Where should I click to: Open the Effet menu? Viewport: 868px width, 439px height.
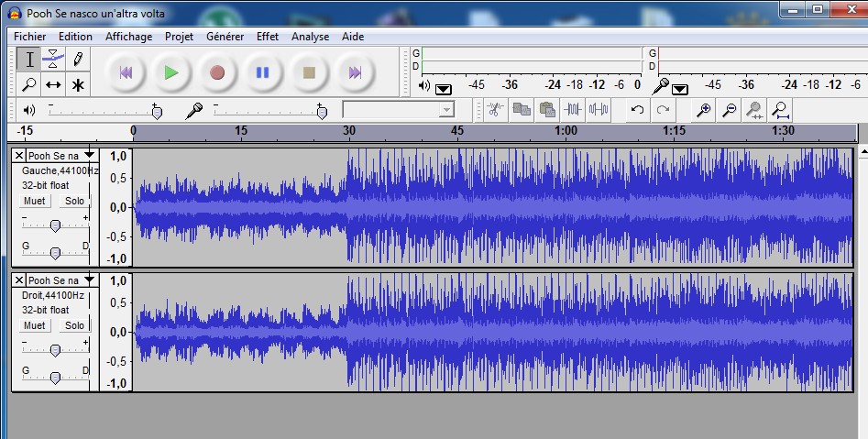pos(268,37)
